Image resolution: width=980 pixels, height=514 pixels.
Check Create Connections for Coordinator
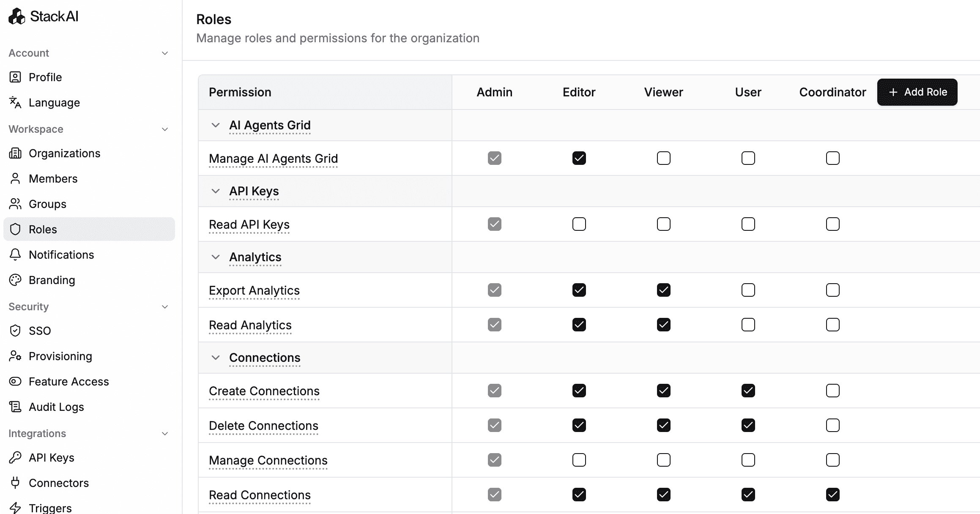tap(832, 391)
